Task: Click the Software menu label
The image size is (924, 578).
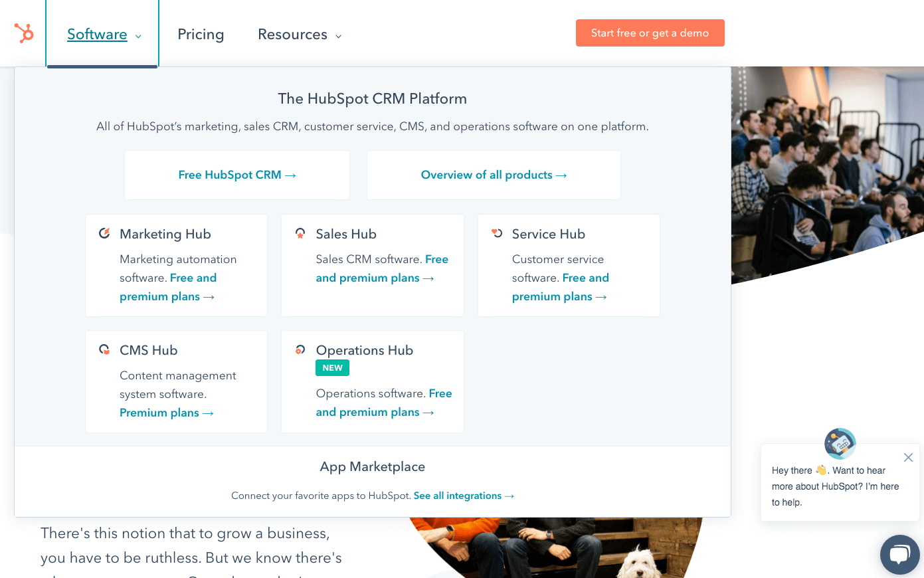Action: 97,35
